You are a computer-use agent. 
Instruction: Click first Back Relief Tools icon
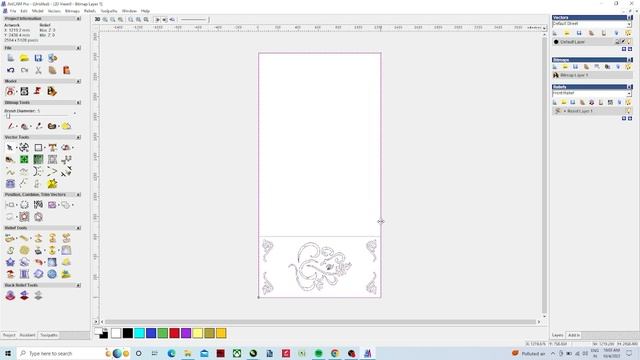point(10,296)
